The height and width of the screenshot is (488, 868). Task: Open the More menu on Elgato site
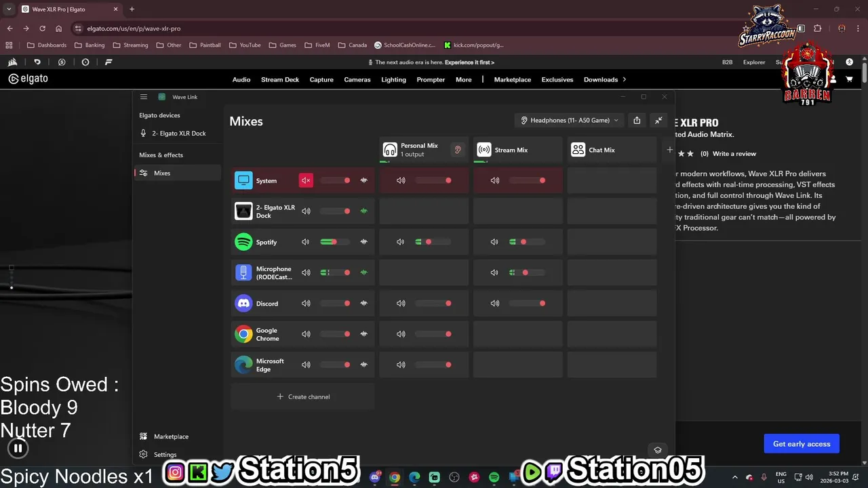464,79
